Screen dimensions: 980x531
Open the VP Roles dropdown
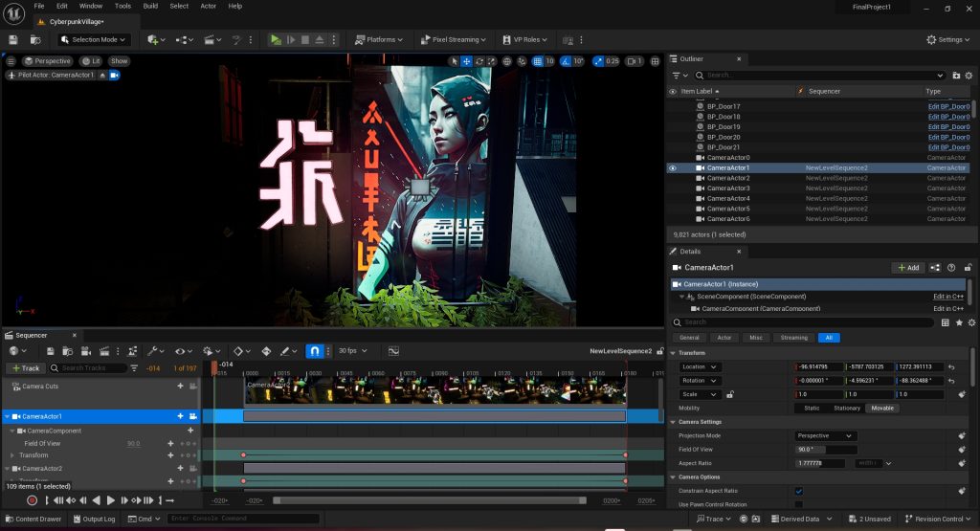coord(525,39)
